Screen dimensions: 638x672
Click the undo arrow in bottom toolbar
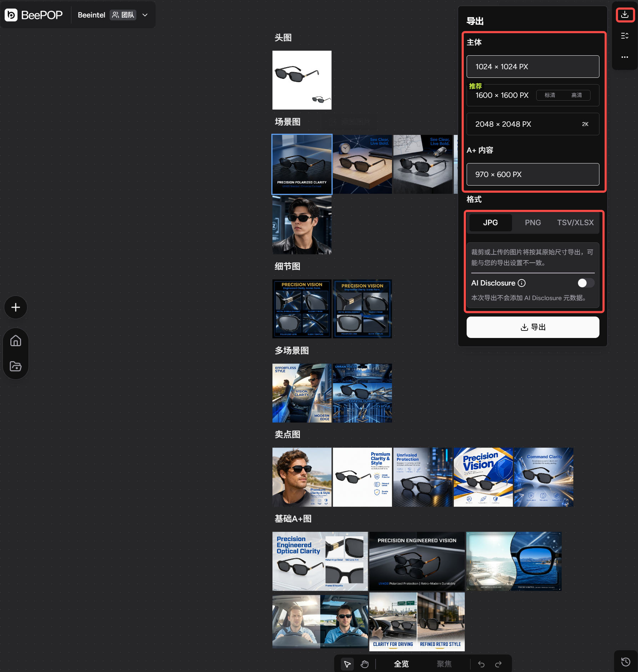point(481,664)
